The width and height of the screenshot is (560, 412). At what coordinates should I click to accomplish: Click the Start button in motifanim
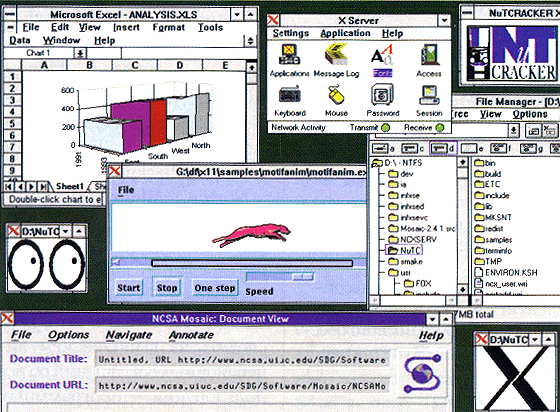tap(129, 288)
